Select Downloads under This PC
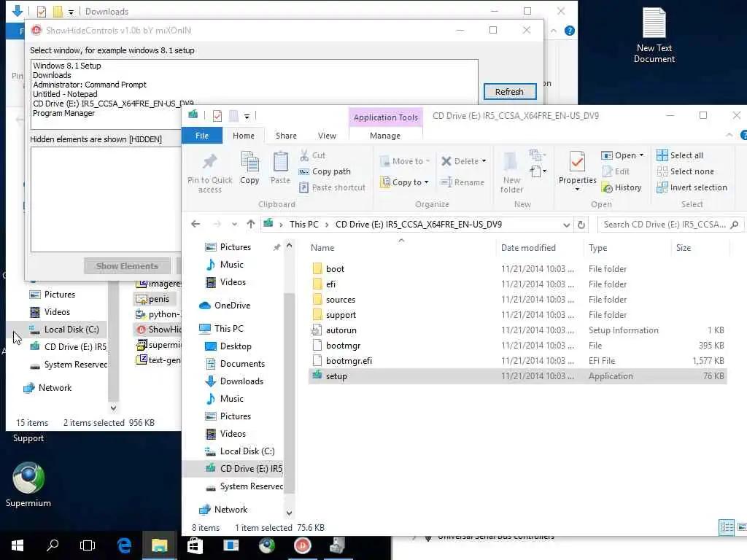The image size is (747, 560). [x=241, y=381]
